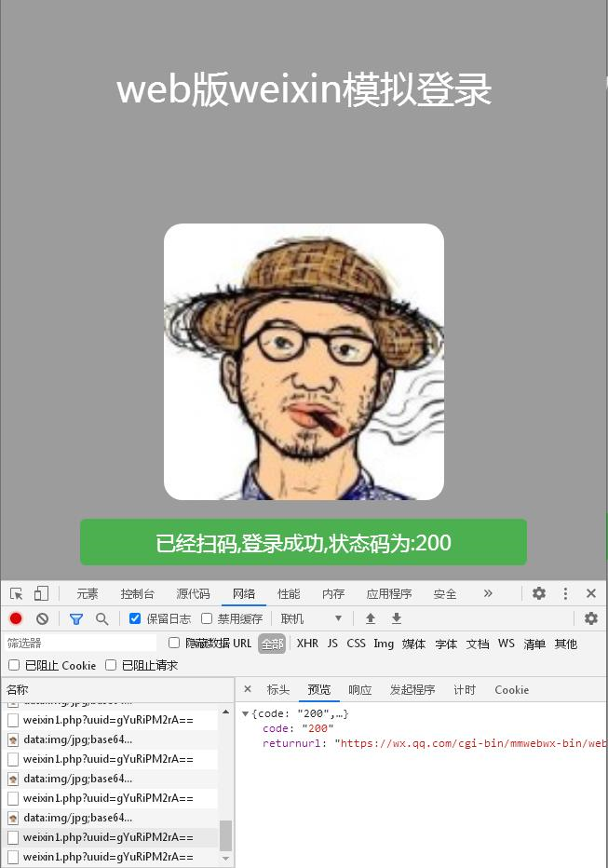Stop network recording with red record button
Image resolution: width=608 pixels, height=868 pixels.
tap(16, 618)
